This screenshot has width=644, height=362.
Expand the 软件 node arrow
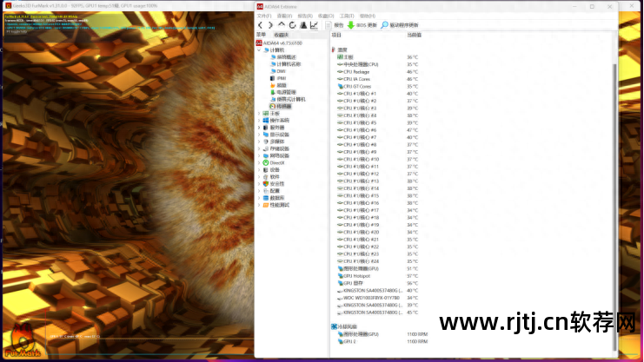259,177
